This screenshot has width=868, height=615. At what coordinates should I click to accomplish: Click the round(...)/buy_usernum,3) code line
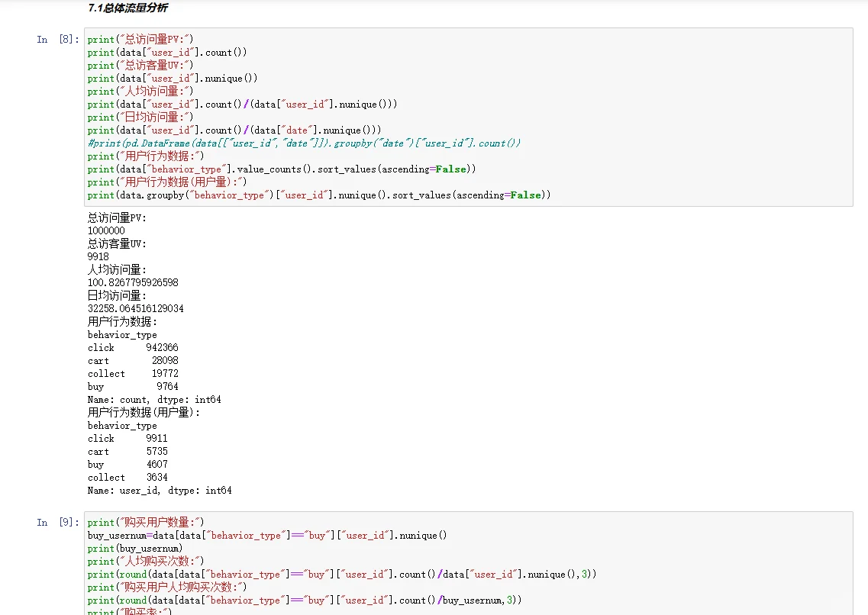pos(305,600)
